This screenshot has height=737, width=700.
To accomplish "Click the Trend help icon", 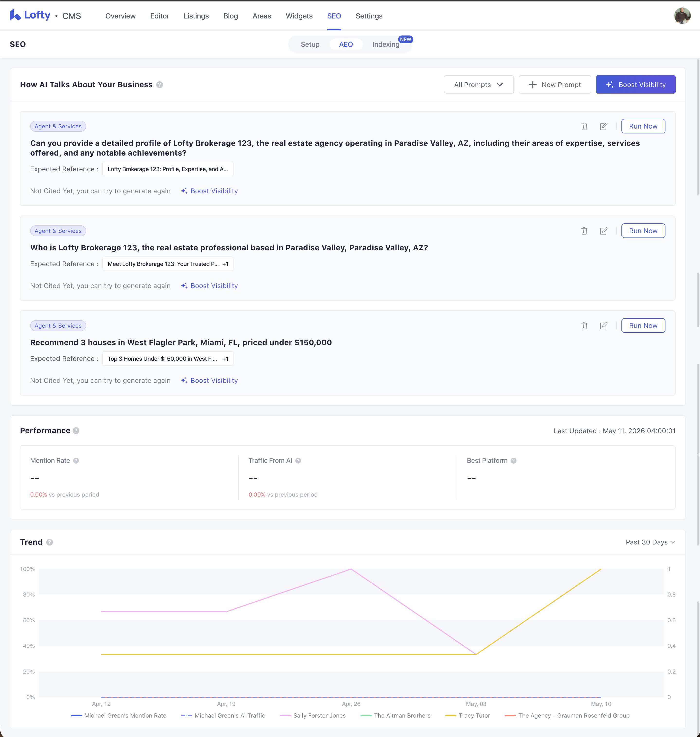I will coord(50,542).
